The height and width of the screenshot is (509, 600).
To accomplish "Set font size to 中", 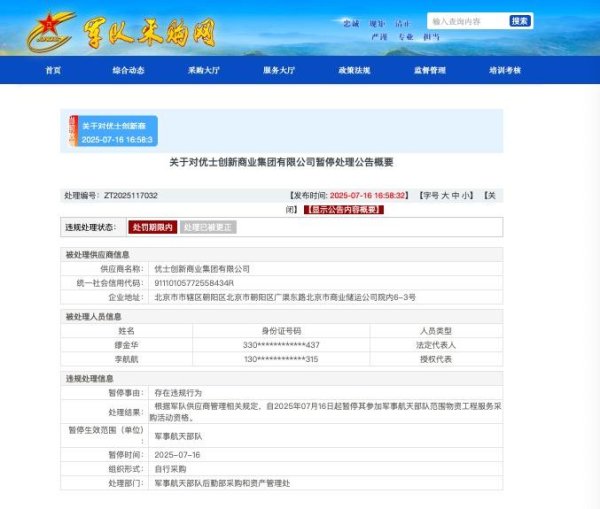I will coord(455,195).
